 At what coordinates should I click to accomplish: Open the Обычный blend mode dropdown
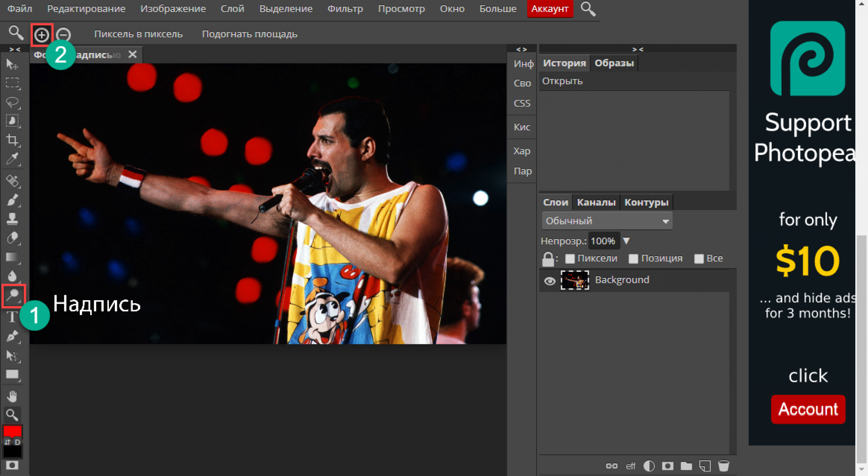pyautogui.click(x=606, y=221)
